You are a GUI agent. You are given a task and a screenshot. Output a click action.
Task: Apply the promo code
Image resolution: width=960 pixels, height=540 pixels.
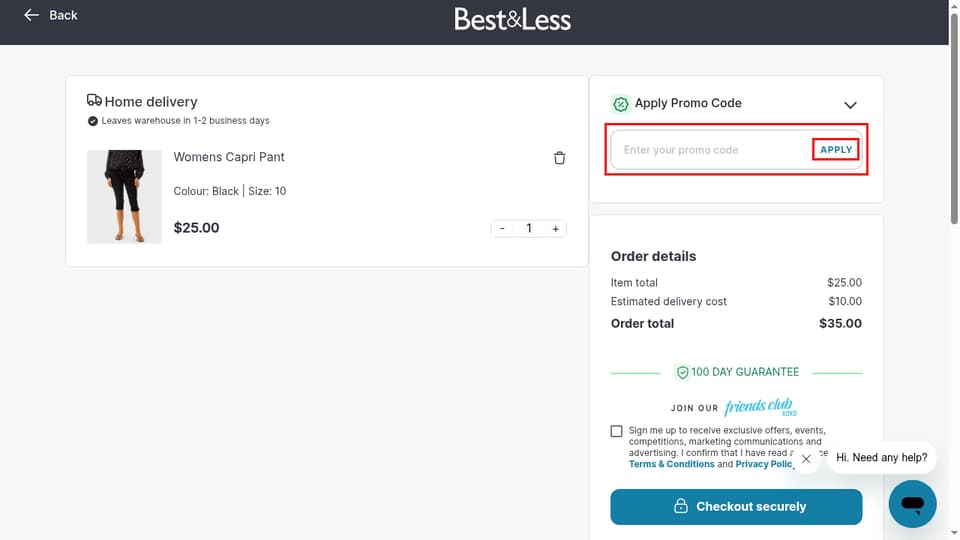pyautogui.click(x=836, y=150)
